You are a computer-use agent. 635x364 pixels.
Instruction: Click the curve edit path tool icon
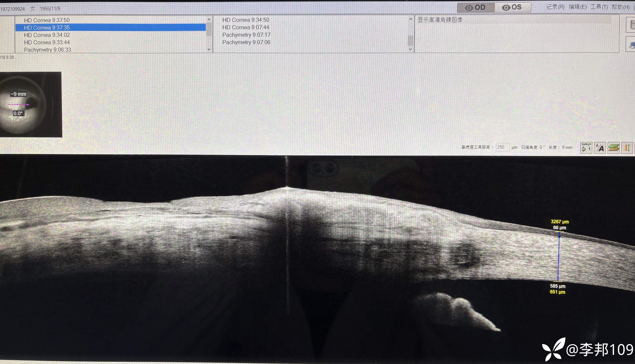(x=586, y=148)
